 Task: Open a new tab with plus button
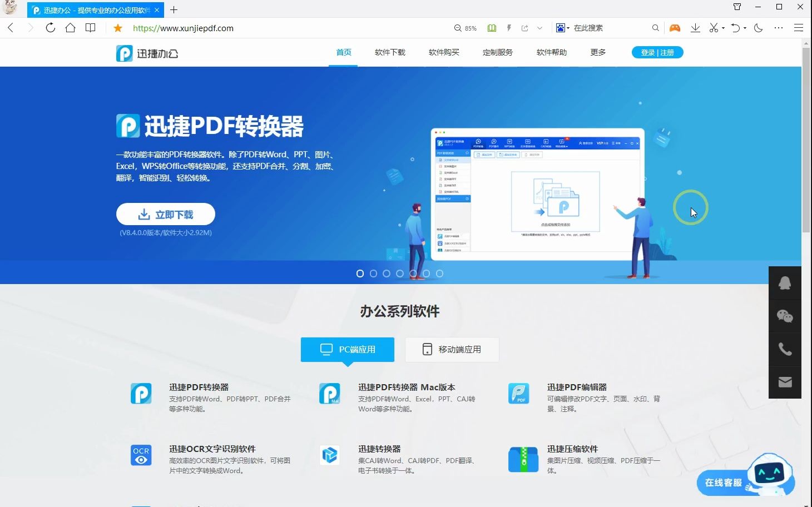coord(174,10)
